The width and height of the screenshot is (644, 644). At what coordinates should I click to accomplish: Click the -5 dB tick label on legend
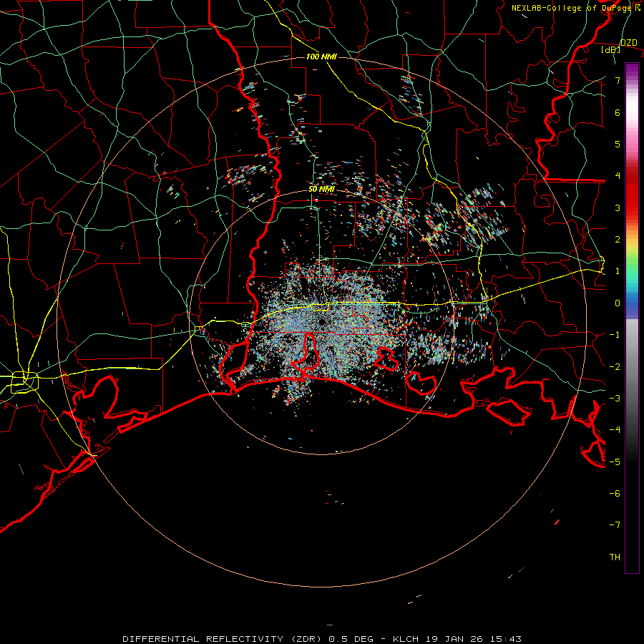(615, 462)
